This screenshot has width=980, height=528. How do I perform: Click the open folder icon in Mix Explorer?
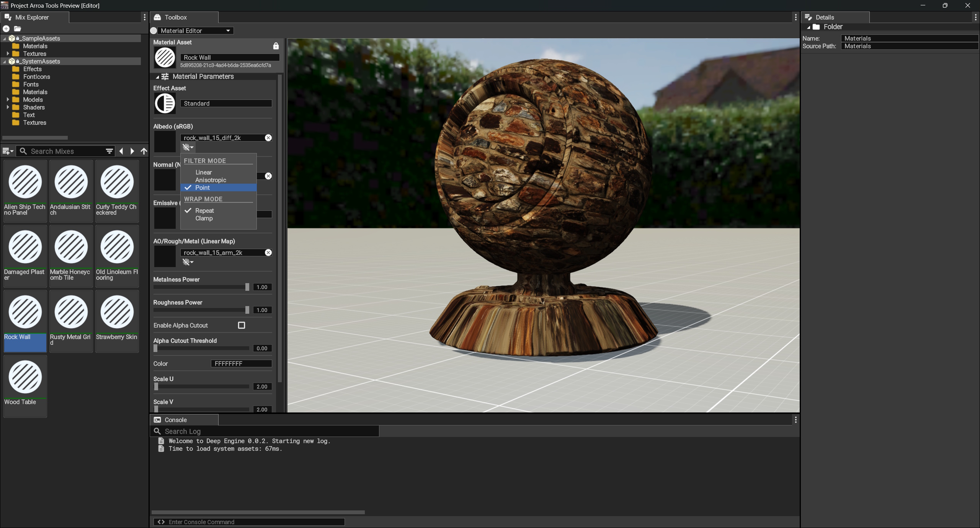(17, 29)
